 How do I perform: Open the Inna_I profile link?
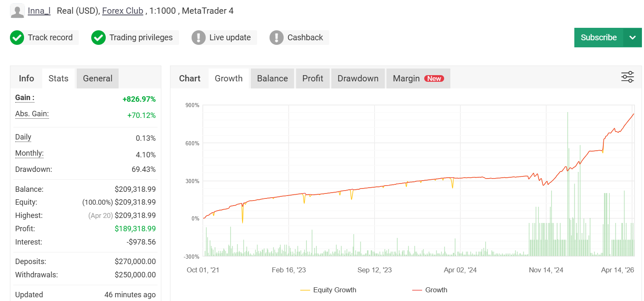[39, 11]
